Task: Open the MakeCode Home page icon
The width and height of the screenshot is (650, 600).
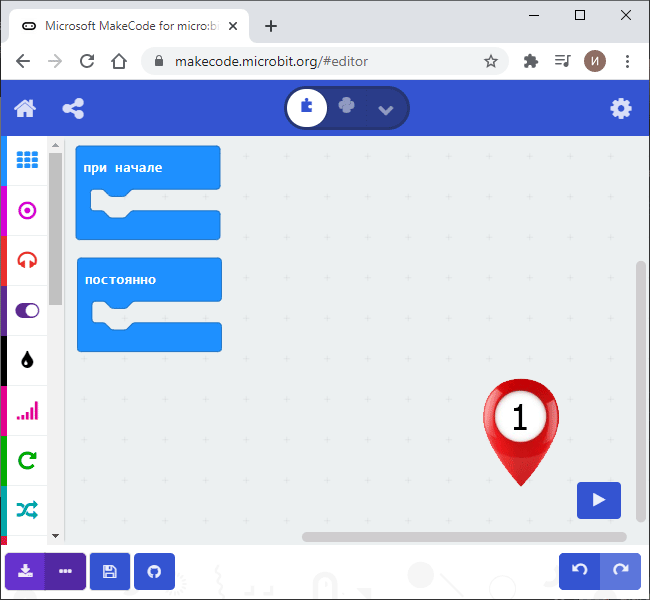Action: (25, 109)
